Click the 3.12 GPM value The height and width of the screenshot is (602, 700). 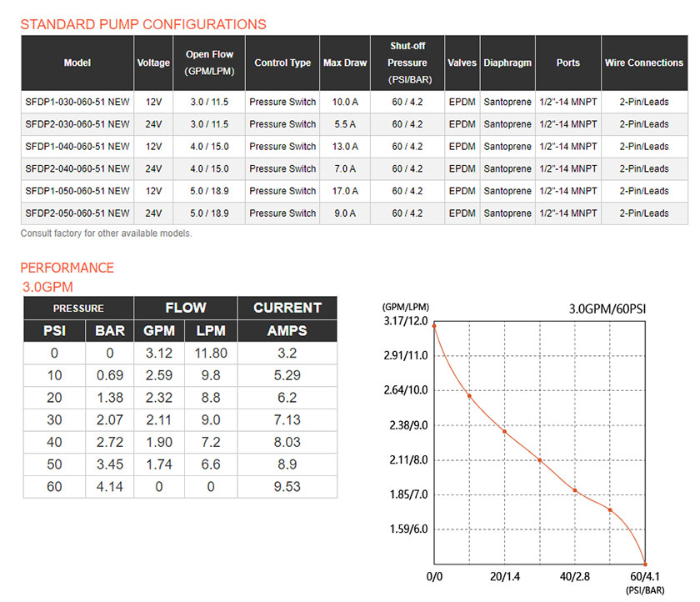pos(159,354)
